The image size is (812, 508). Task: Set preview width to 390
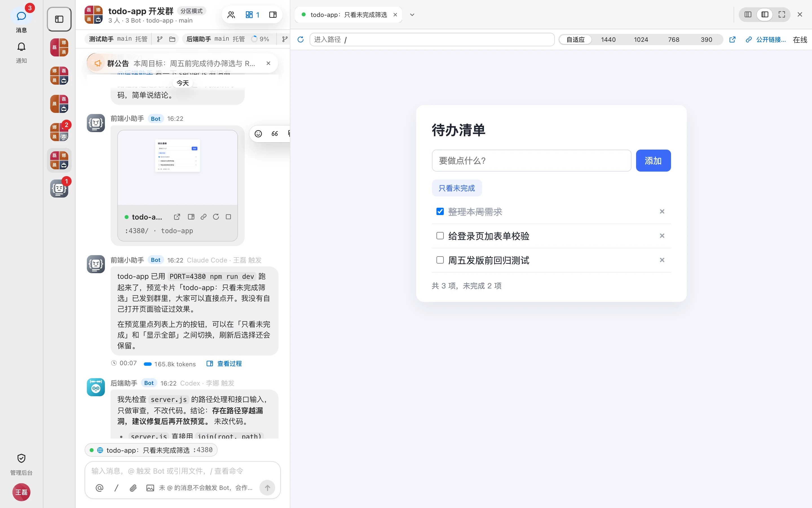pos(706,40)
